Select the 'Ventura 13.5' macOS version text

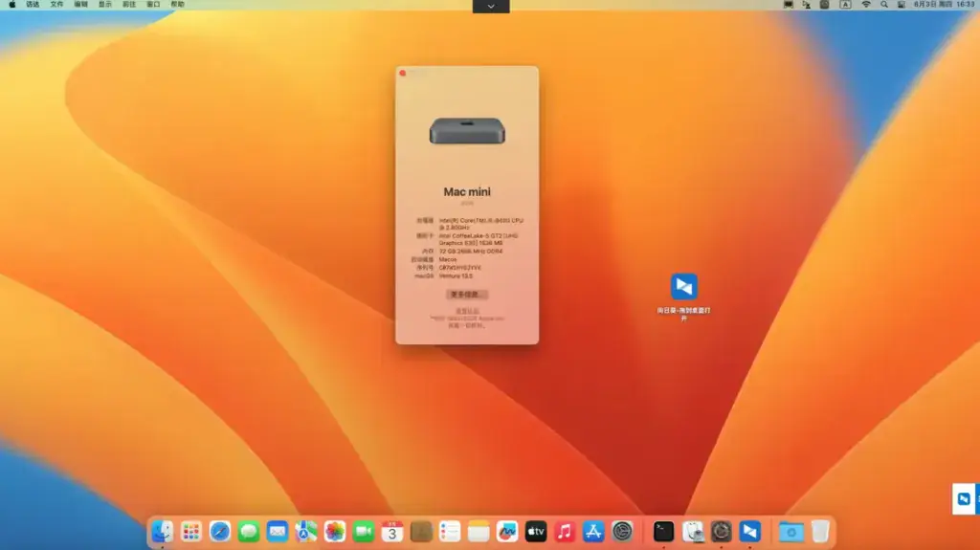456,275
